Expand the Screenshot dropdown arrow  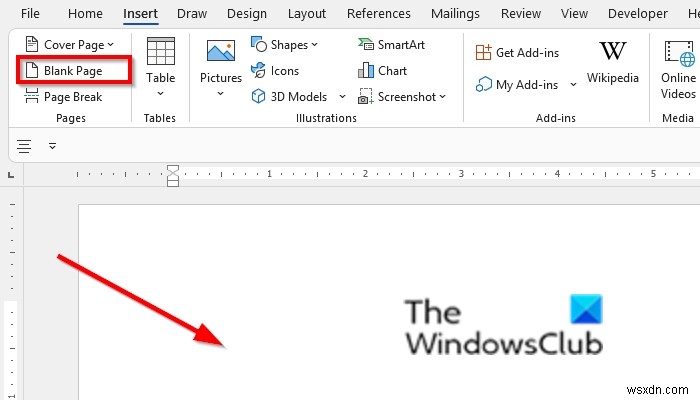[x=442, y=96]
